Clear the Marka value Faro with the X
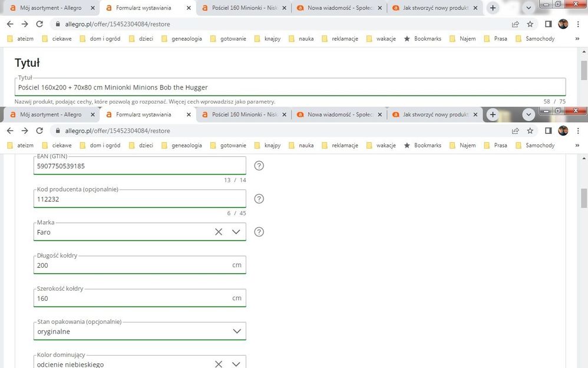 tap(218, 232)
